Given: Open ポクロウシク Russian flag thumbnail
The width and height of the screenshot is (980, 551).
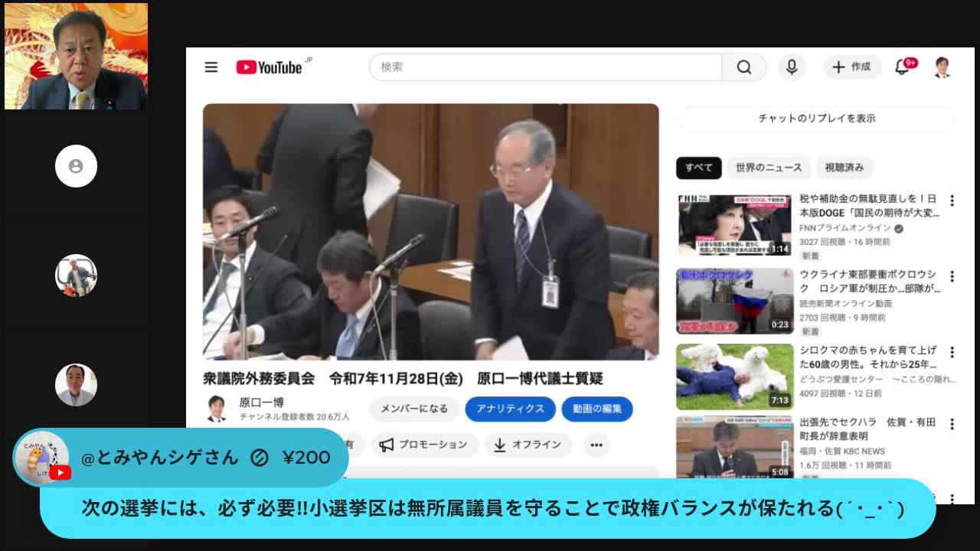Looking at the screenshot, I should 734,301.
